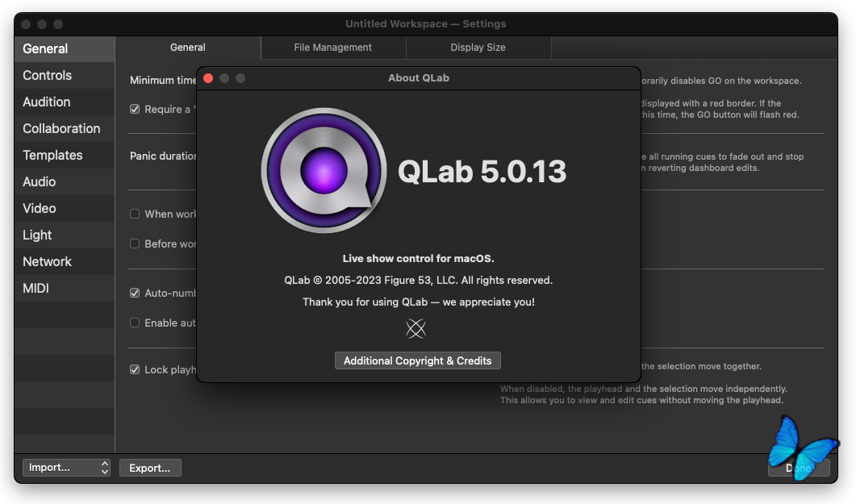Open the Import... dropdown
Screen dimensions: 856x504
click(x=66, y=468)
